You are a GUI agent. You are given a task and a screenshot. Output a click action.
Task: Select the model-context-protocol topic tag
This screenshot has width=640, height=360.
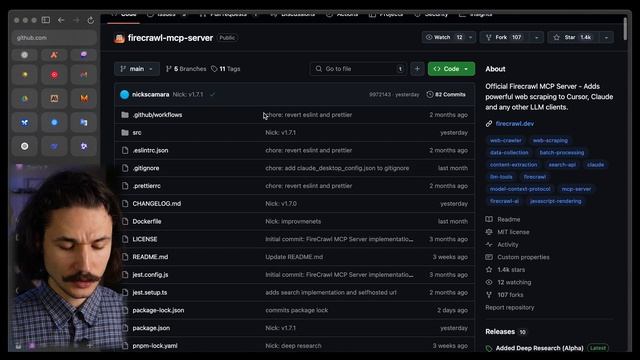[520, 189]
